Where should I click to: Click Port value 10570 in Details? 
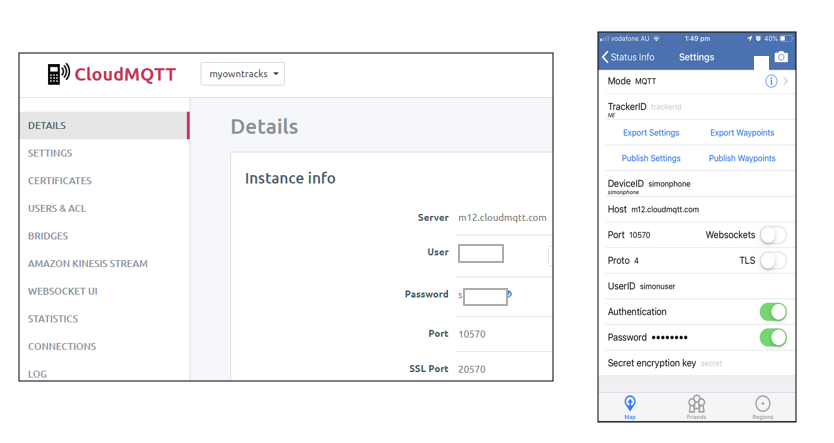(x=472, y=334)
